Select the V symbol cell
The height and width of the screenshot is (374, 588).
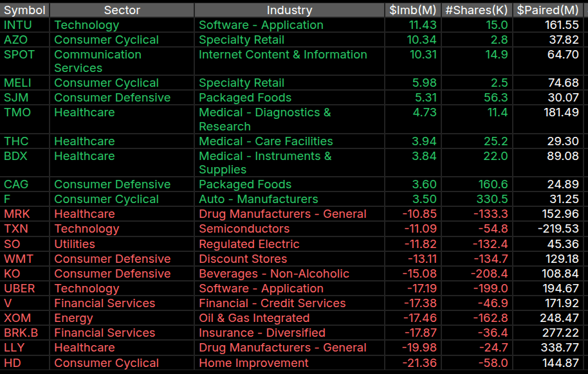click(24, 303)
